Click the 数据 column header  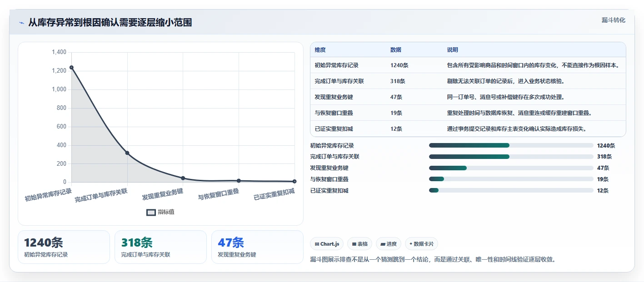pyautogui.click(x=396, y=50)
